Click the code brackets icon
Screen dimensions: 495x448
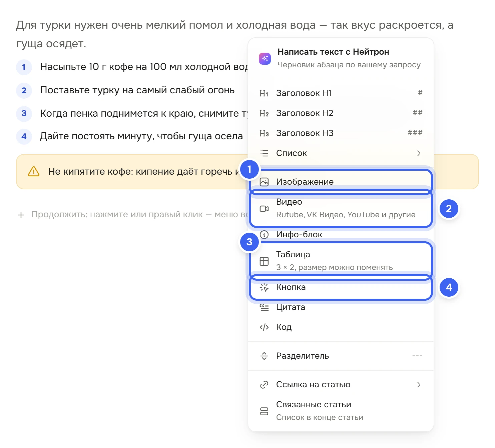click(x=264, y=327)
